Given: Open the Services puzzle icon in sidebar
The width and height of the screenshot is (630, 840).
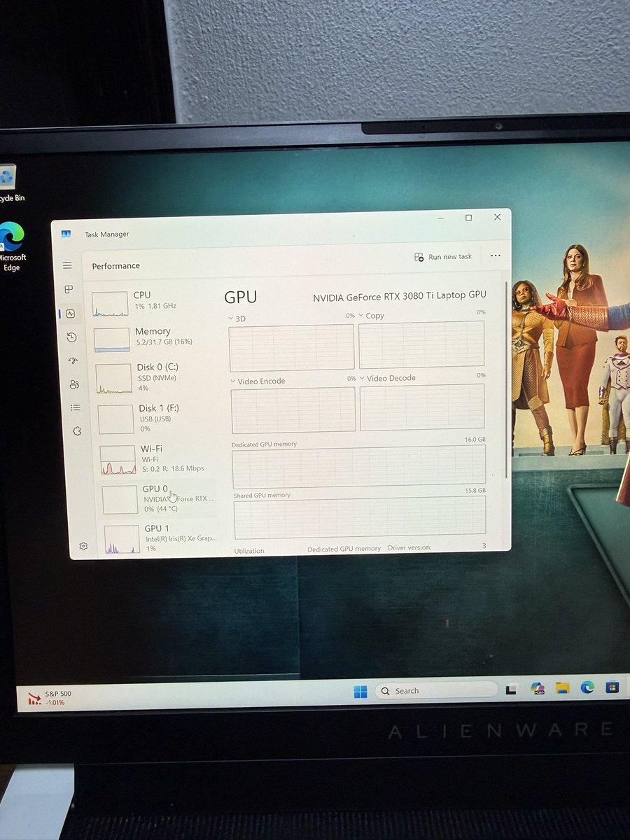Looking at the screenshot, I should coord(77,431).
